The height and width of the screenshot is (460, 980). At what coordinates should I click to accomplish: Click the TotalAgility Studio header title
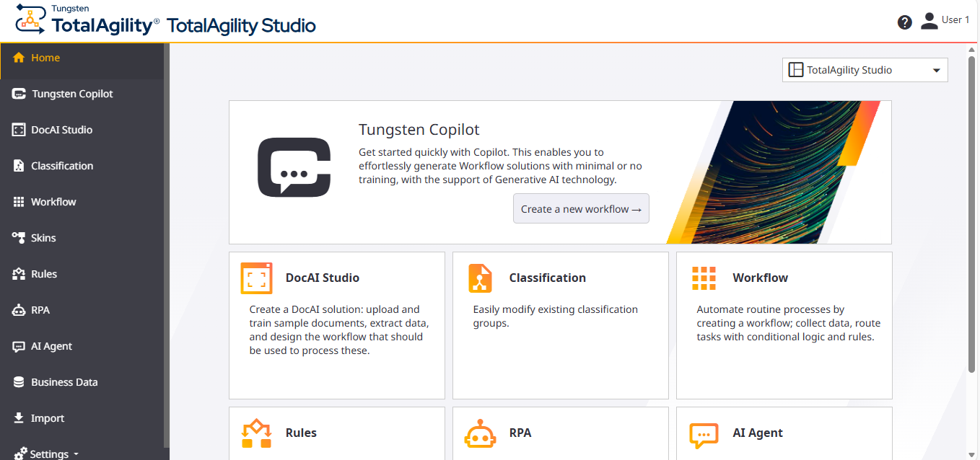coord(241,26)
